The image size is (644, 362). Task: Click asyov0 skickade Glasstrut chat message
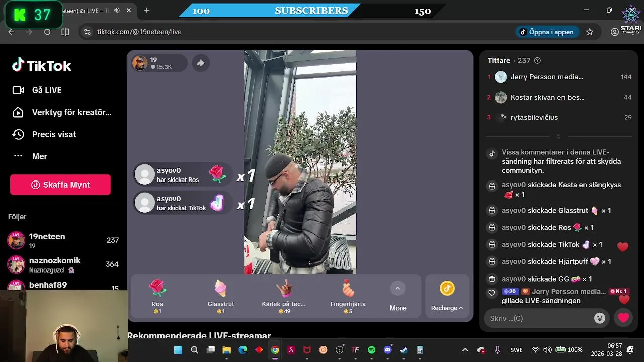click(x=556, y=211)
